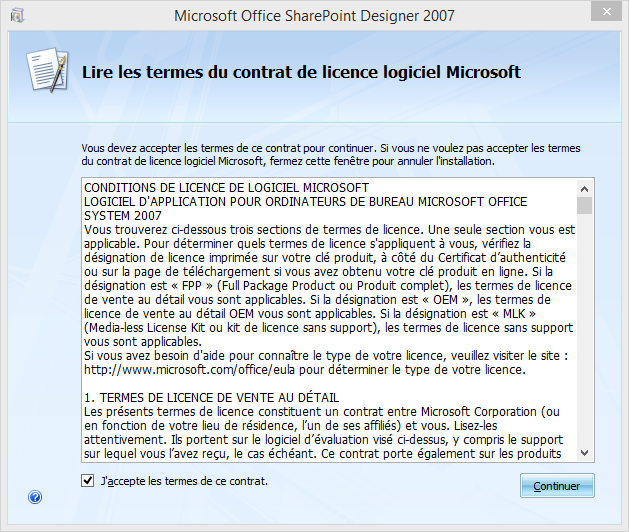Viewport: 629px width, 532px height.
Task: Click the 'Lire les termes du contrat' heading
Action: point(301,72)
